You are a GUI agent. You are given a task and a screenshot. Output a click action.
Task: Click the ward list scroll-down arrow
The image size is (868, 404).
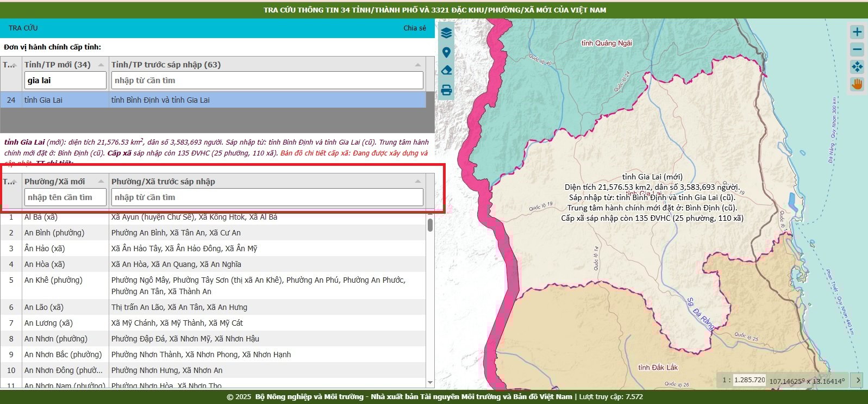[430, 383]
